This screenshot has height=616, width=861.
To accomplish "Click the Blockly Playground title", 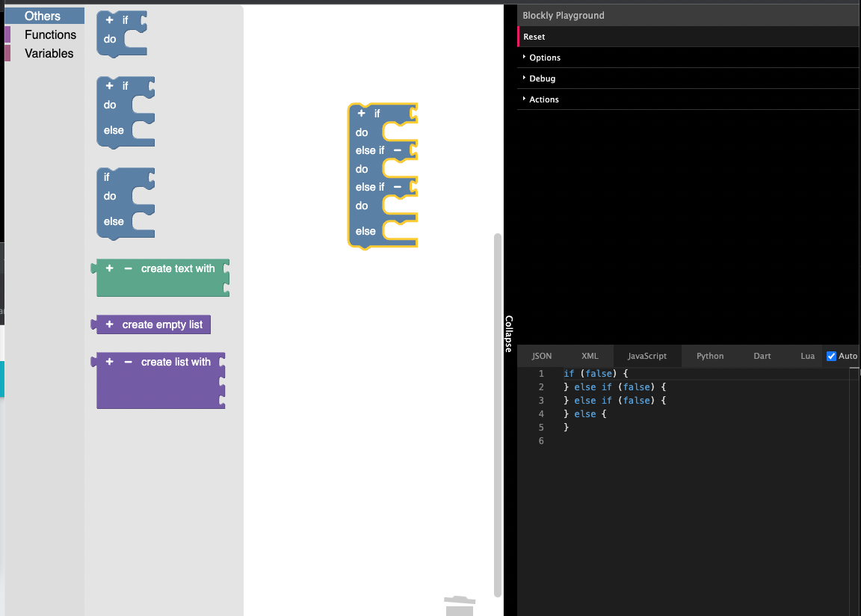I will (564, 16).
